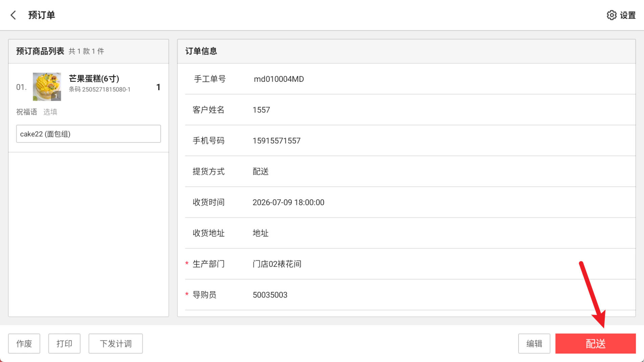Click the red 配送 button
Screen dimensions: 644x362
[595, 343]
